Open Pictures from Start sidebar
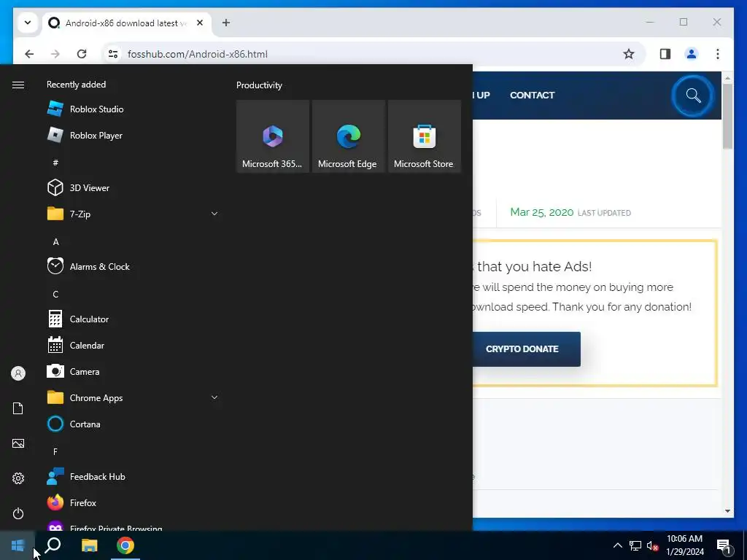Screen dimensions: 747x560 (18, 443)
